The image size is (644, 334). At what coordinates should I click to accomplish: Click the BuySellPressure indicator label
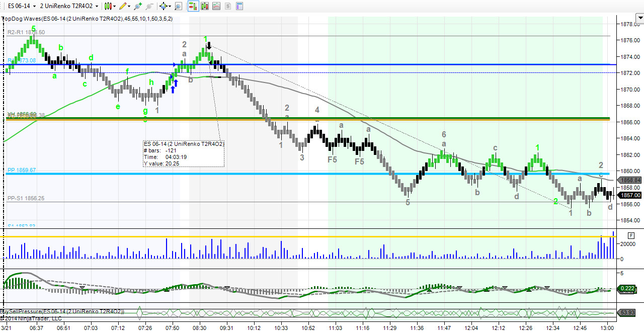(62, 312)
